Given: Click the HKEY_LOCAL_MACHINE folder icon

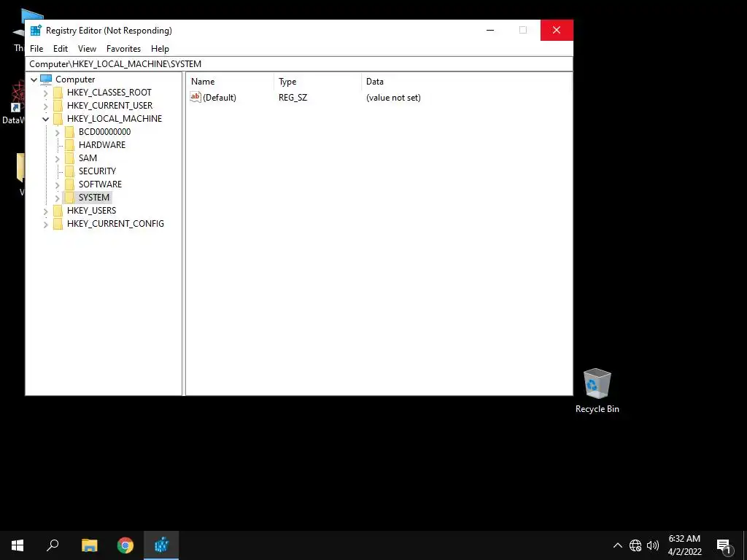Looking at the screenshot, I should pyautogui.click(x=58, y=119).
